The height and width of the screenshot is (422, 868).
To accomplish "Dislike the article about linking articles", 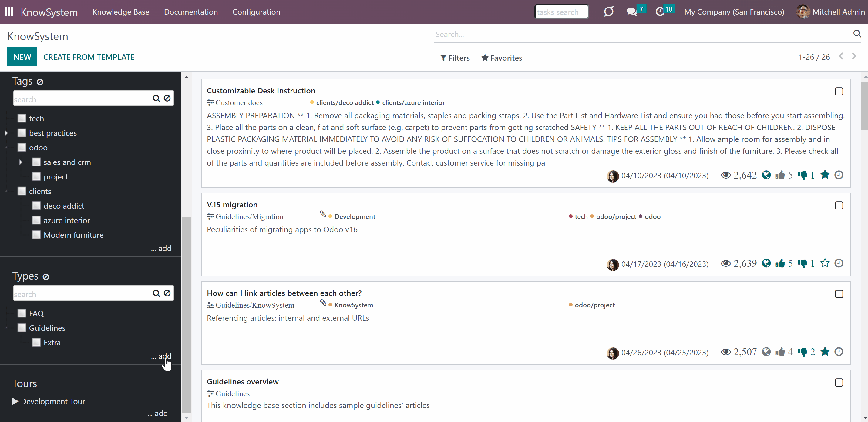I will [802, 352].
